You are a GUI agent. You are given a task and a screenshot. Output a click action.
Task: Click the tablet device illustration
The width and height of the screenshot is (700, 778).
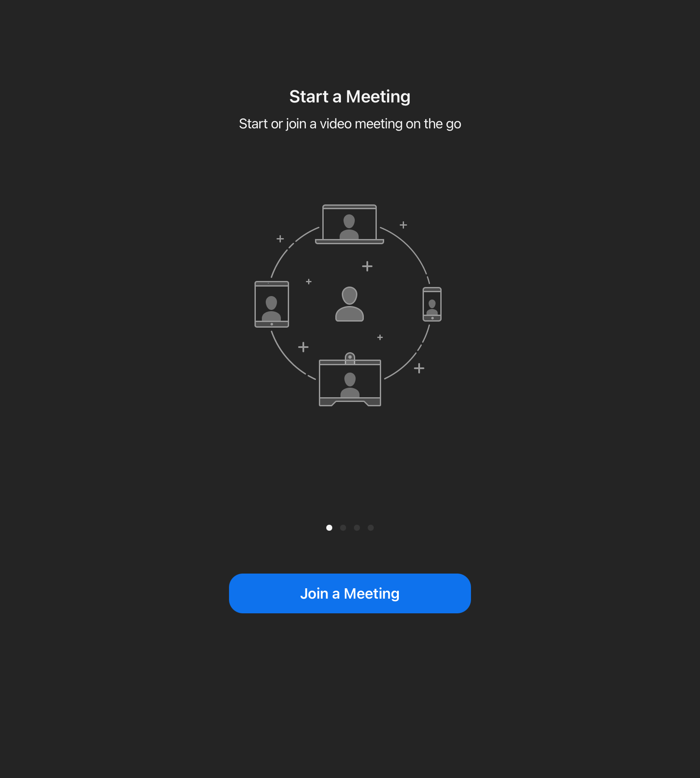(272, 304)
